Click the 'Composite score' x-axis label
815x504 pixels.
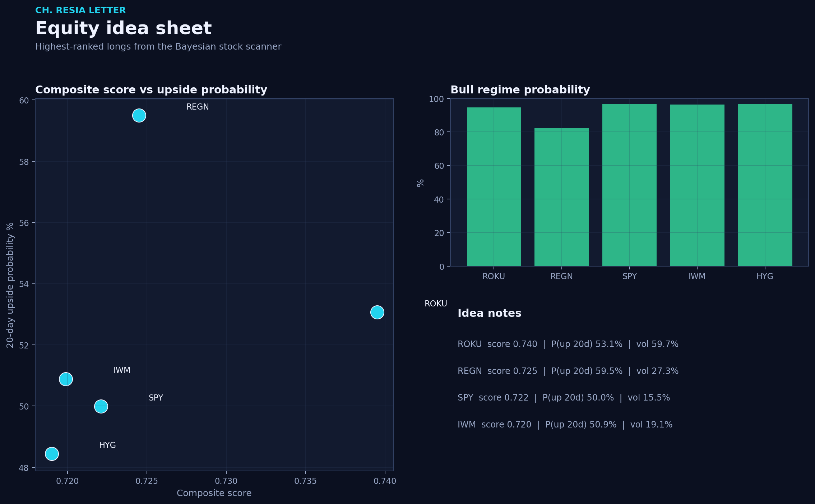214,493
